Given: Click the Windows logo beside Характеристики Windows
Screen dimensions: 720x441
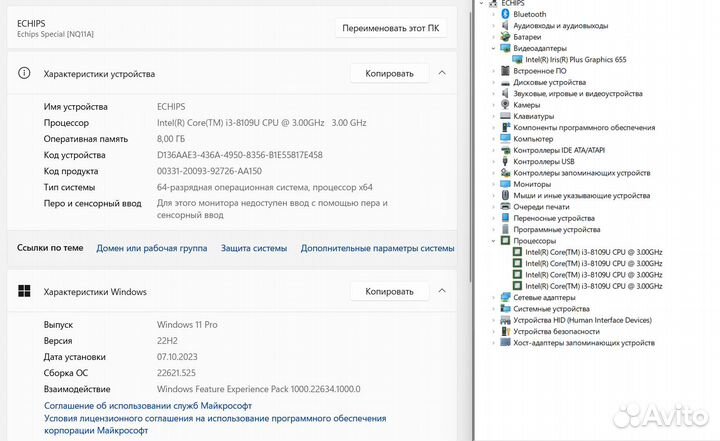Looking at the screenshot, I should [24, 291].
